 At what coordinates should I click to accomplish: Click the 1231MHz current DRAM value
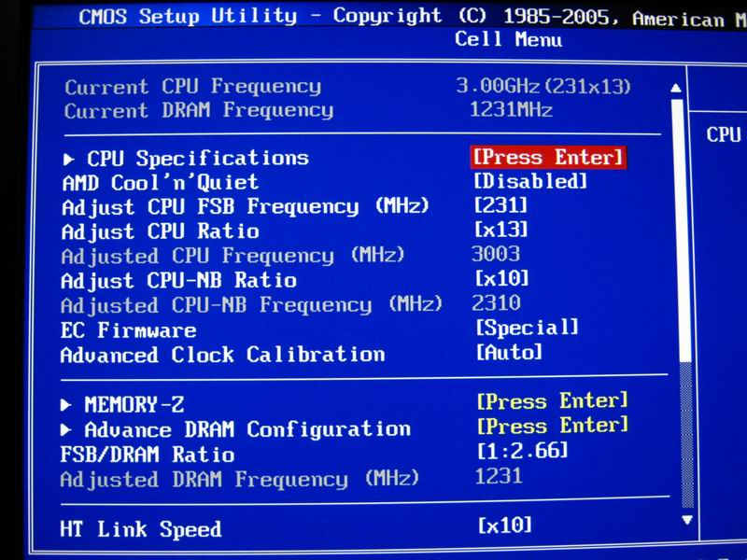point(511,110)
